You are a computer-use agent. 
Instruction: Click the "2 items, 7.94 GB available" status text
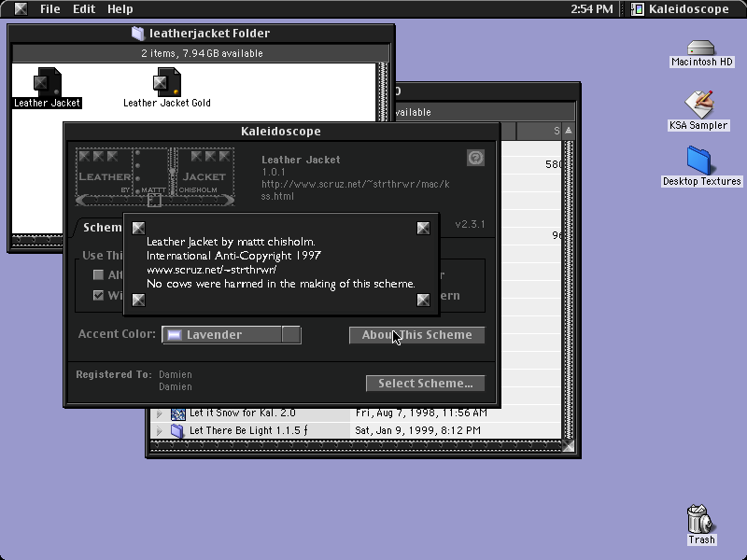[202, 53]
